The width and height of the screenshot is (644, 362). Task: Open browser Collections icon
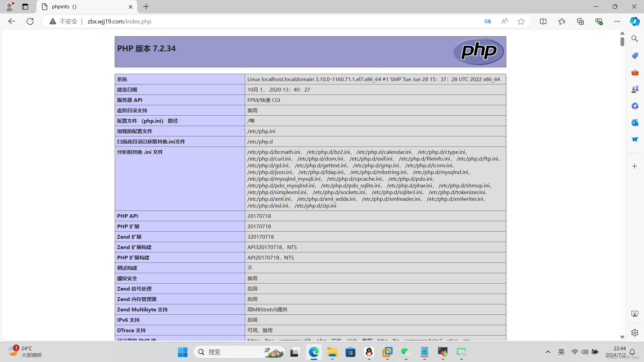(x=580, y=21)
